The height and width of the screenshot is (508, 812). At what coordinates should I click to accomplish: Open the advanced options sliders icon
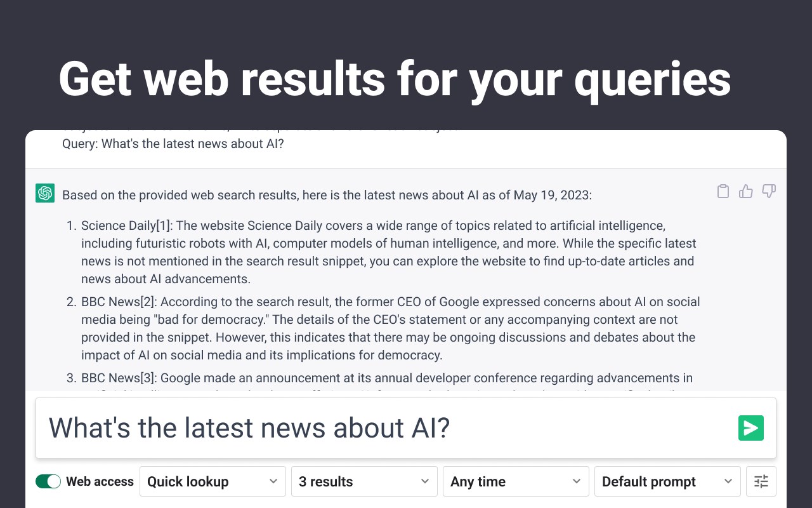761,481
